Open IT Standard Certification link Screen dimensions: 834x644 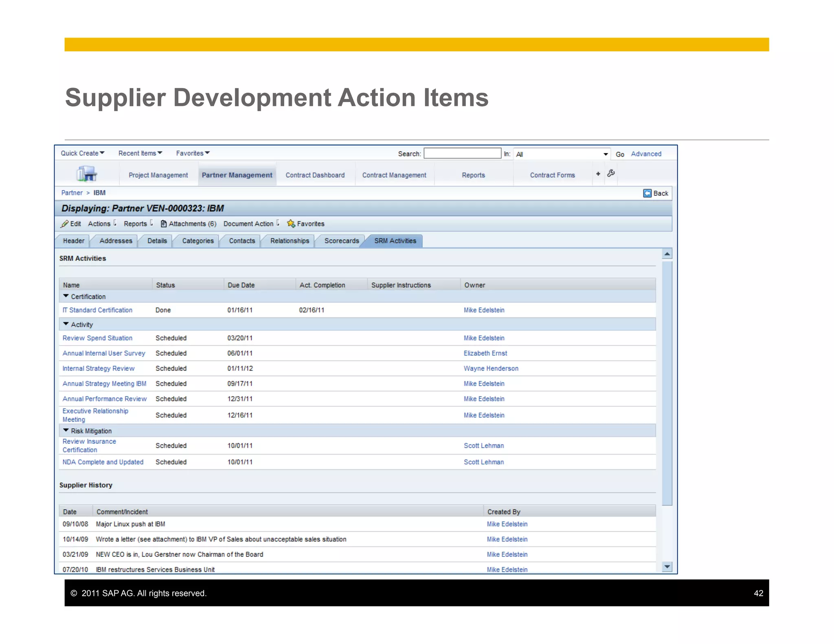click(97, 310)
